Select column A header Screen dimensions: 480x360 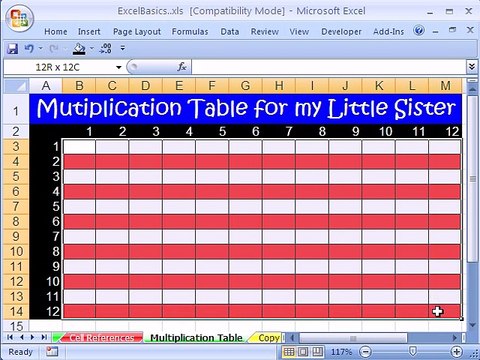pyautogui.click(x=46, y=86)
